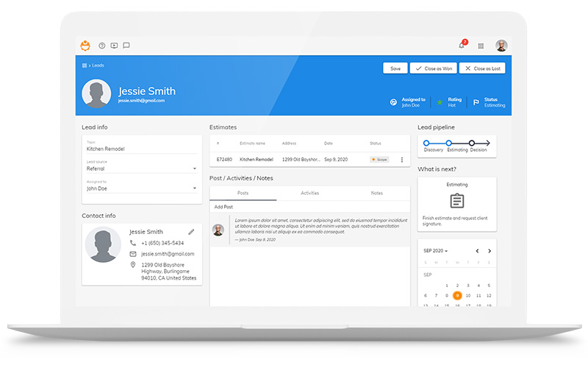
Task: Open notifications bell with red badge
Action: point(462,45)
